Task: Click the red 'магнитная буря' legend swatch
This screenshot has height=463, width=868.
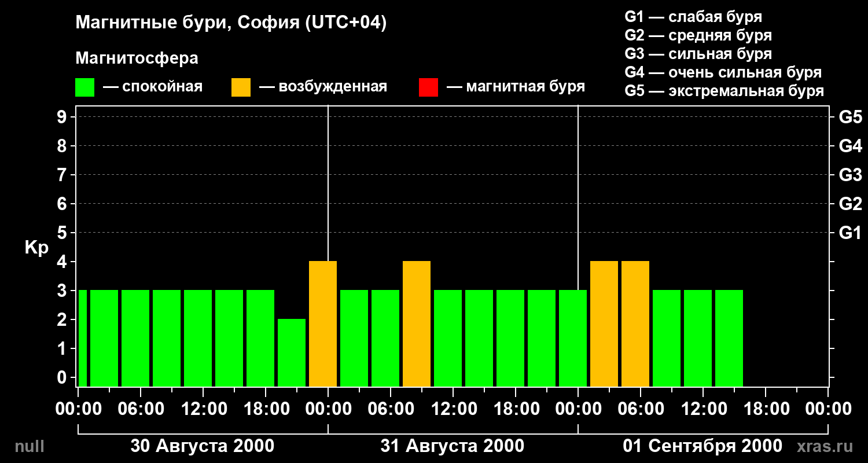Action: coord(428,87)
